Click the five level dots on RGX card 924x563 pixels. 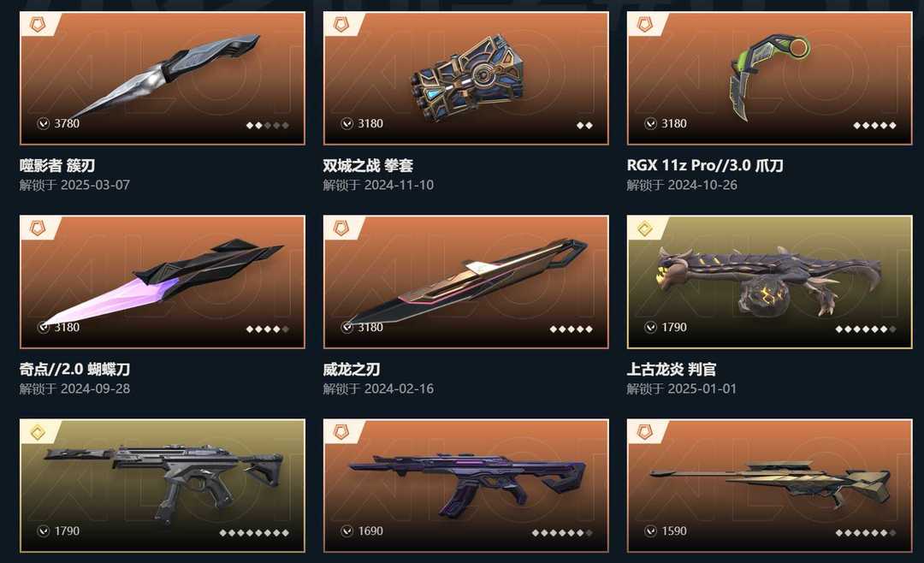click(x=875, y=125)
